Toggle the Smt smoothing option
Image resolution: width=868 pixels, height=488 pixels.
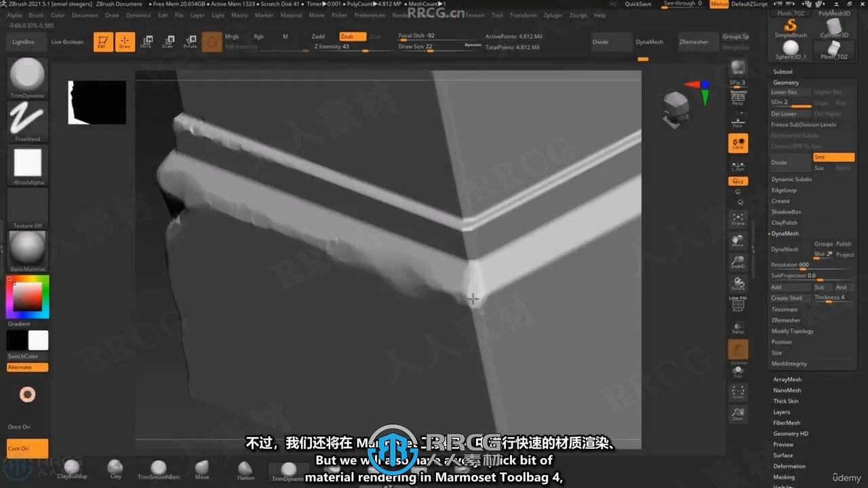tap(833, 157)
